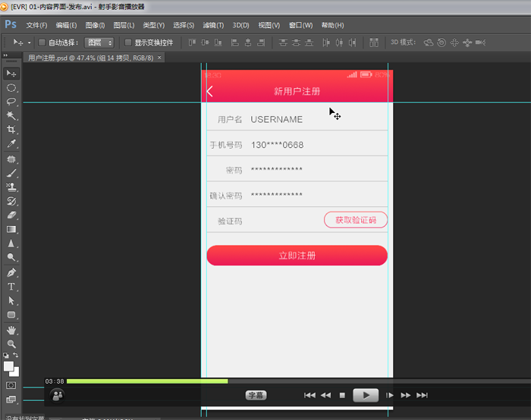Change the screen mode
Viewport: 531px width, 420px height.
[x=11, y=400]
